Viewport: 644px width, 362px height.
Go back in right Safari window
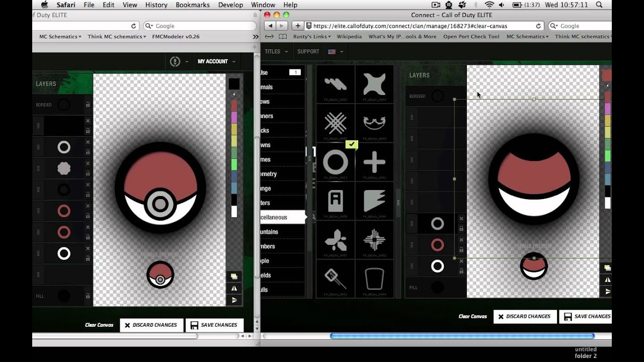click(271, 26)
